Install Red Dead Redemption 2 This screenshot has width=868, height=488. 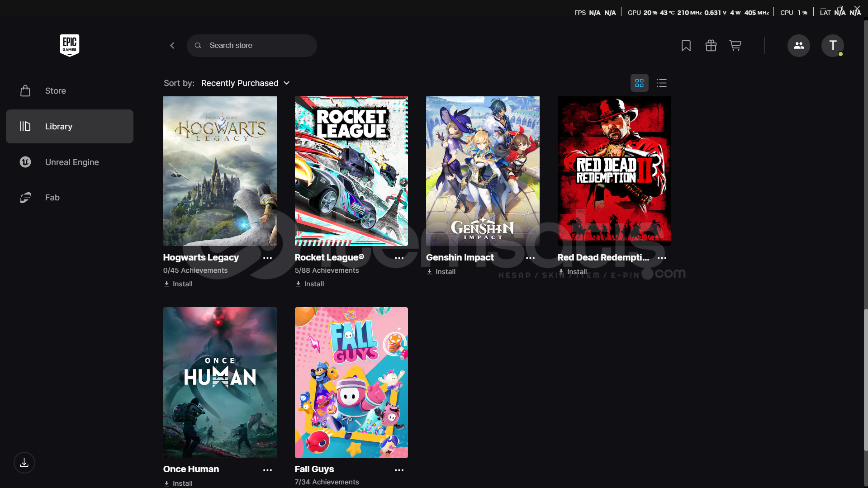tap(573, 272)
